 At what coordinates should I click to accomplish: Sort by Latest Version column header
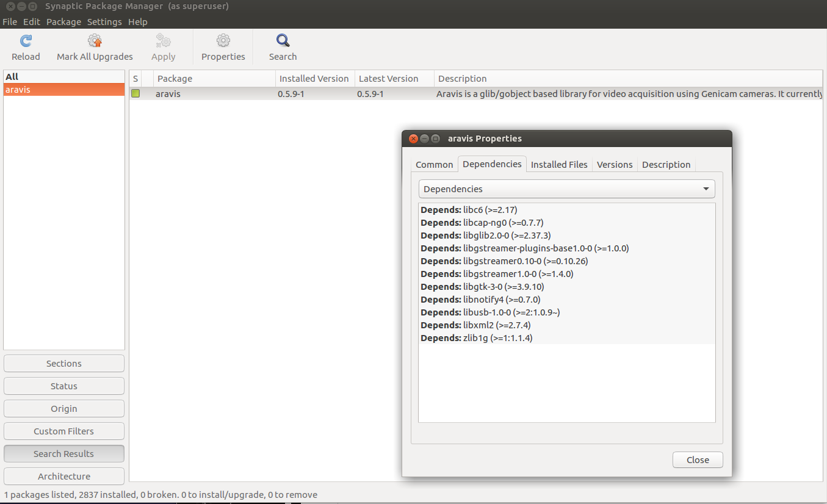tap(394, 79)
